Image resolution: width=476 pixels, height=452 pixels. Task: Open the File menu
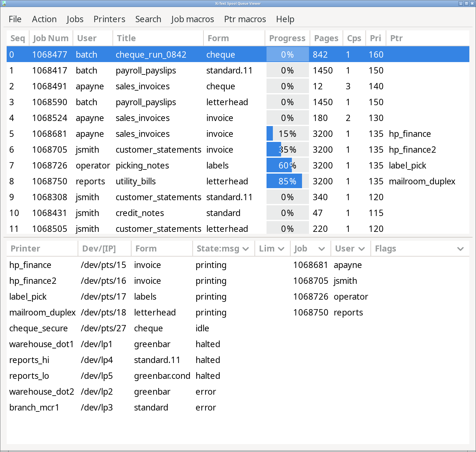(x=15, y=19)
